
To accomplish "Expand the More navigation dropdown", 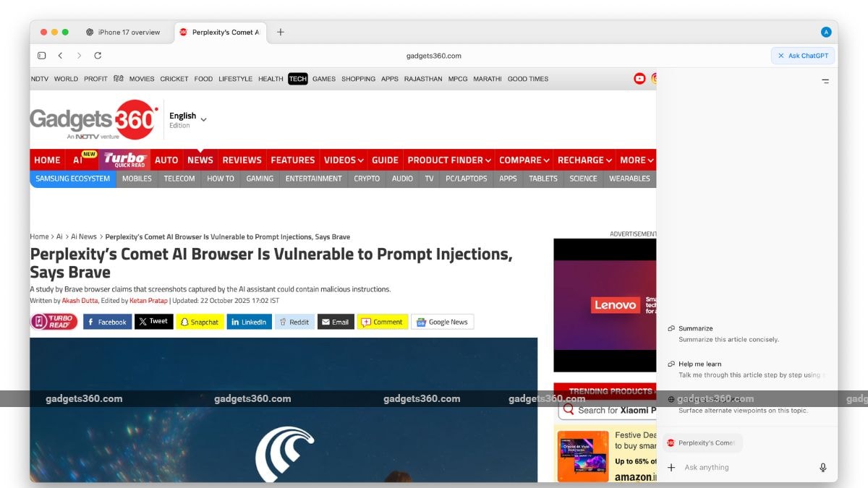I will point(637,160).
